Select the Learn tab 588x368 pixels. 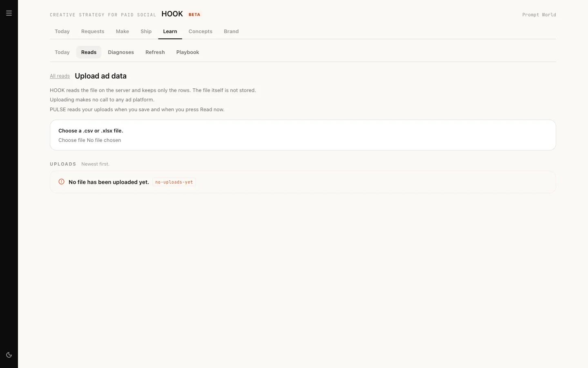pyautogui.click(x=170, y=31)
